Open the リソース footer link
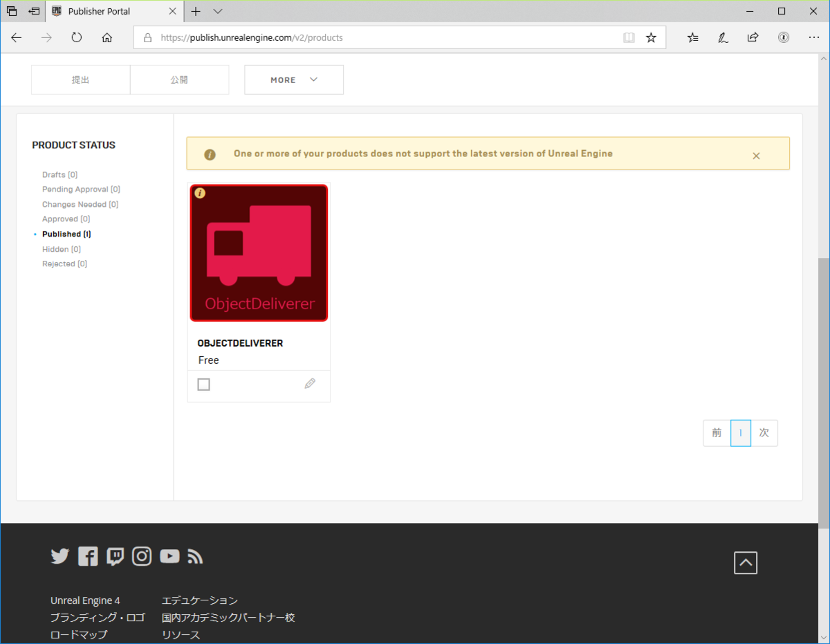Viewport: 830px width, 644px height. click(x=181, y=635)
